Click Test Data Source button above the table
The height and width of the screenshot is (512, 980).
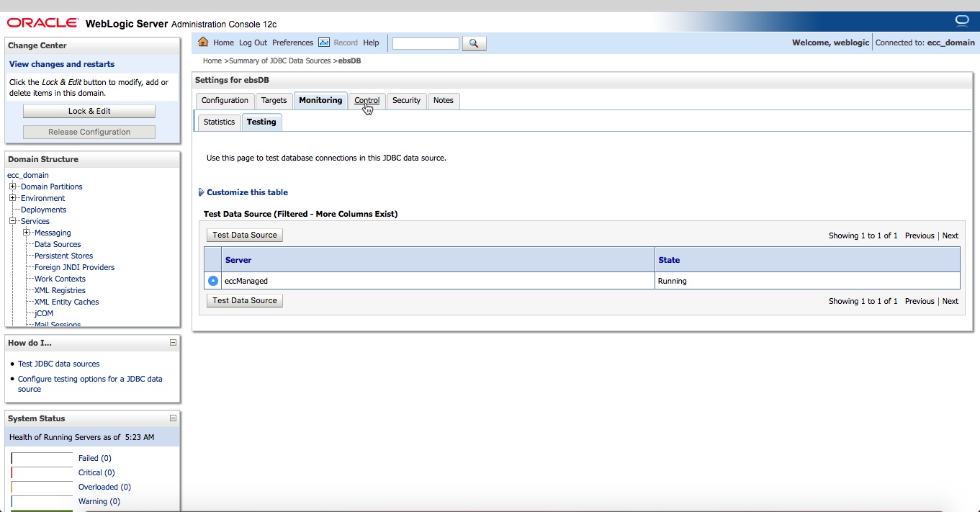pos(245,235)
